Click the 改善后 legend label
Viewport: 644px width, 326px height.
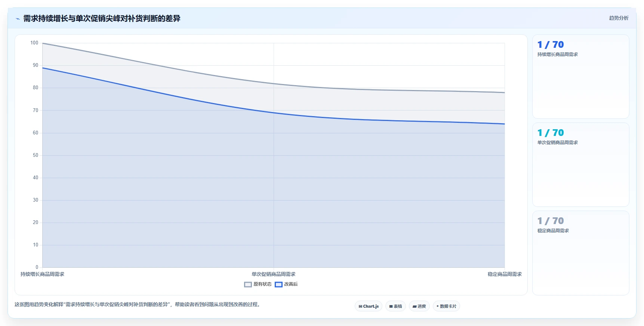(x=291, y=284)
